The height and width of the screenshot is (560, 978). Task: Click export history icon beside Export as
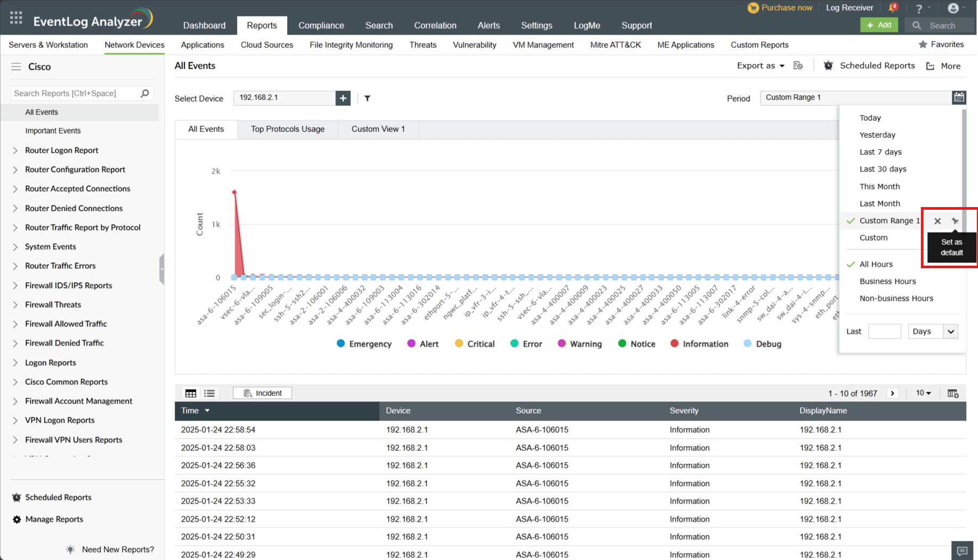[x=798, y=65]
